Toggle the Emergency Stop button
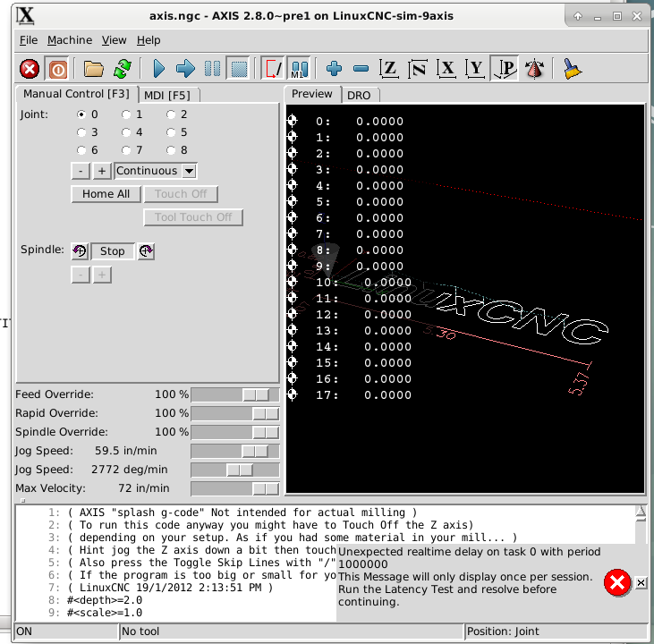This screenshot has height=644, width=654. click(x=30, y=69)
